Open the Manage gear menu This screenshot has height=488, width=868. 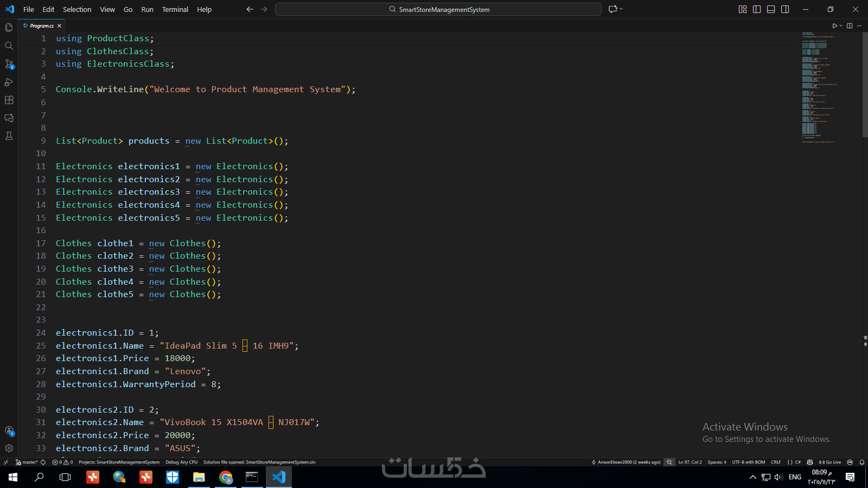click(x=9, y=448)
